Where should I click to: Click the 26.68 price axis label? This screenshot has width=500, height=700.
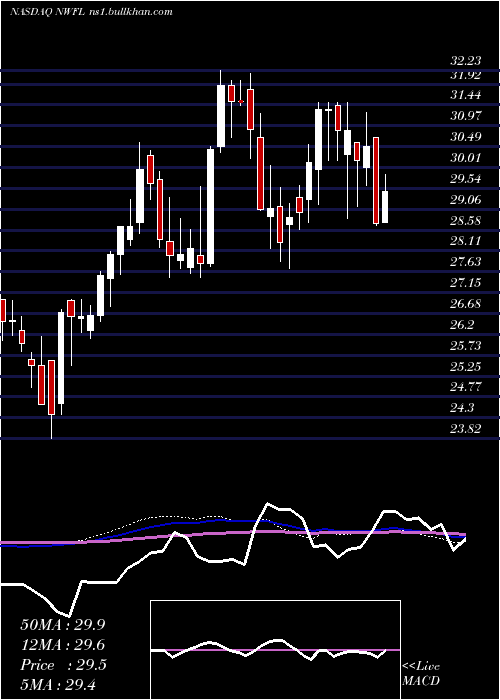pyautogui.click(x=466, y=304)
